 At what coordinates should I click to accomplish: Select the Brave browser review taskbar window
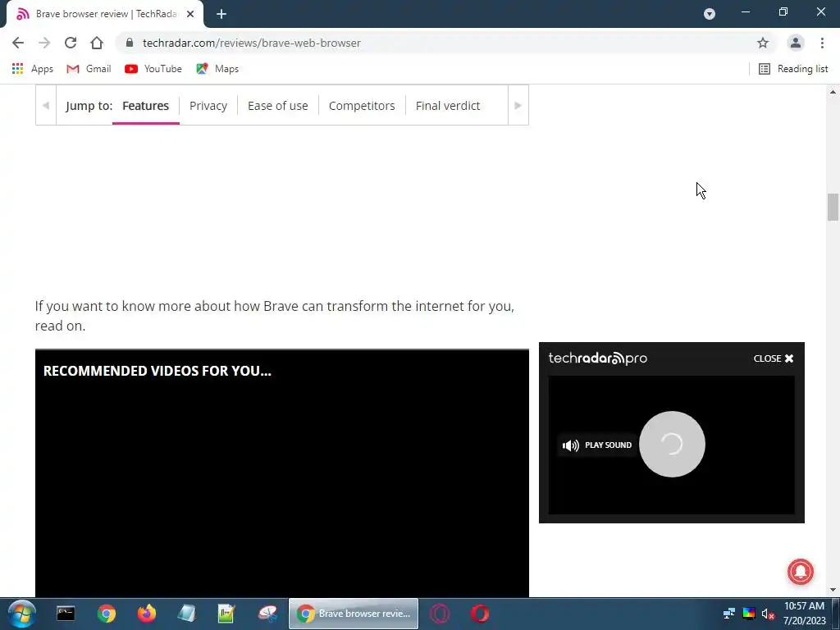pos(354,614)
